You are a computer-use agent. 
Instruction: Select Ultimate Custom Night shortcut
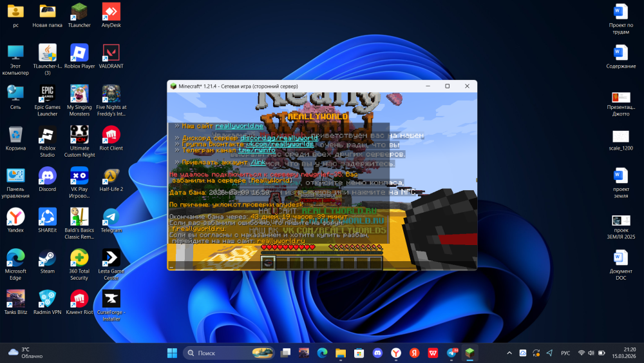79,142
